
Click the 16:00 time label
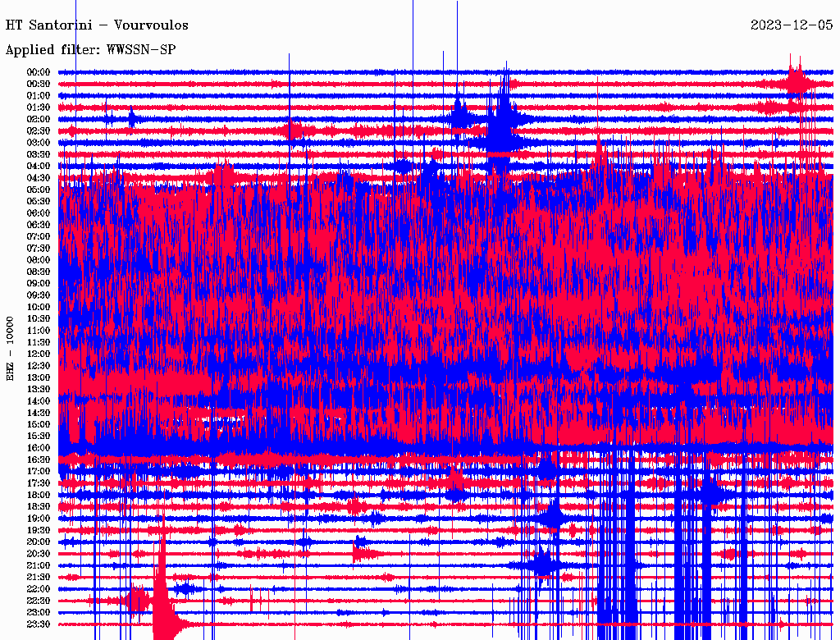(x=39, y=447)
